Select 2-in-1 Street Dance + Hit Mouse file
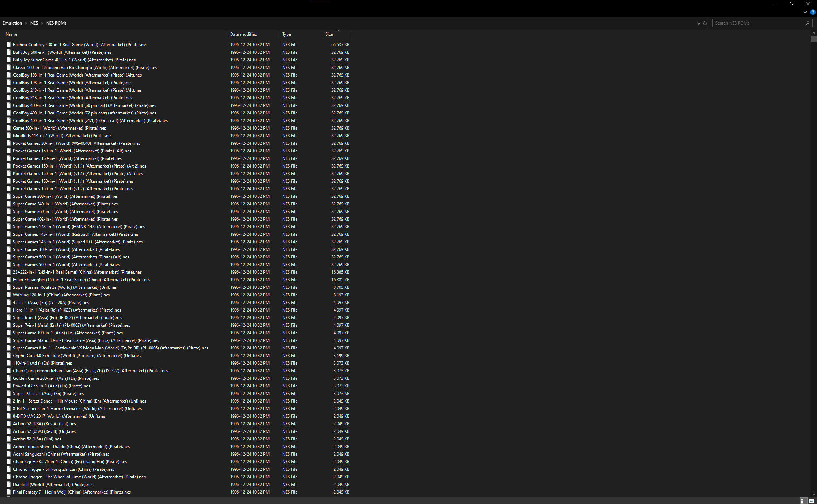Viewport: 817px width, 504px height. (79, 401)
